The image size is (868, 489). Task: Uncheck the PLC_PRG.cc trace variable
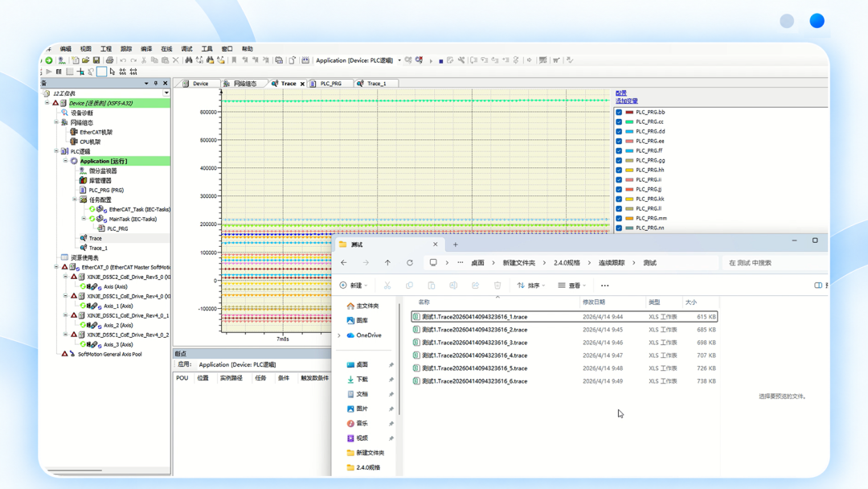point(619,121)
